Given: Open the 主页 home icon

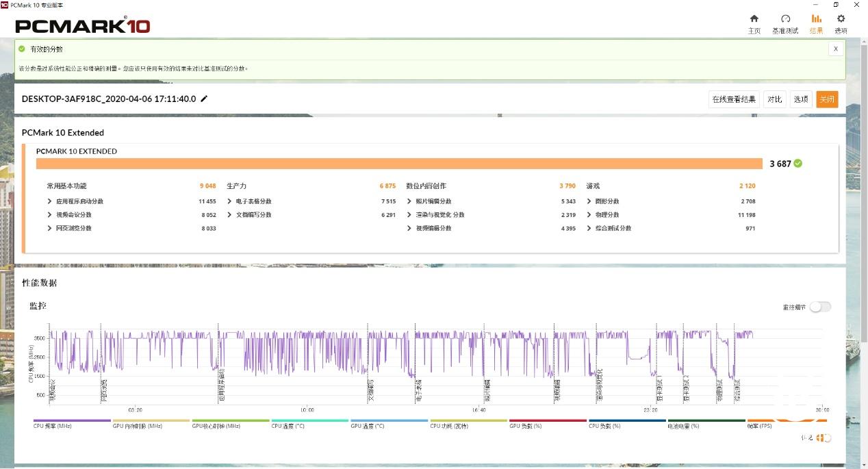Looking at the screenshot, I should (x=754, y=18).
